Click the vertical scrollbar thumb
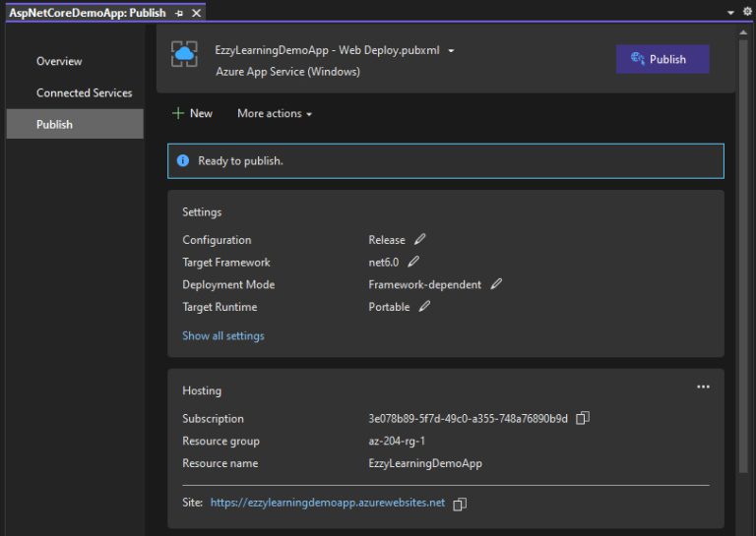The image size is (756, 536). pos(743,257)
